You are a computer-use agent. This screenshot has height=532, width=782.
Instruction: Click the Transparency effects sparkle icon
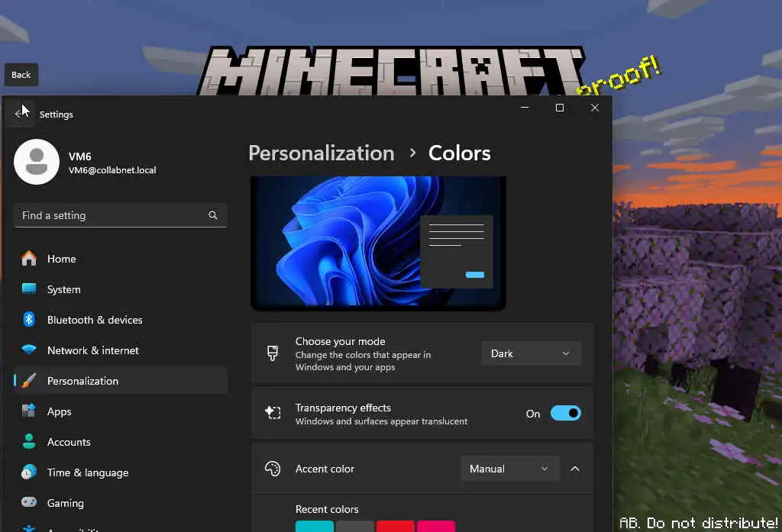pyautogui.click(x=273, y=413)
